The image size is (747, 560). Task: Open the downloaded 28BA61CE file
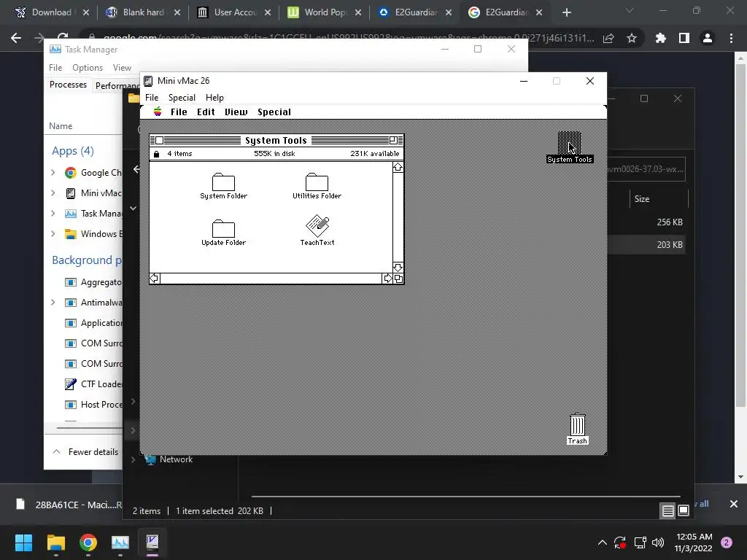point(69,505)
